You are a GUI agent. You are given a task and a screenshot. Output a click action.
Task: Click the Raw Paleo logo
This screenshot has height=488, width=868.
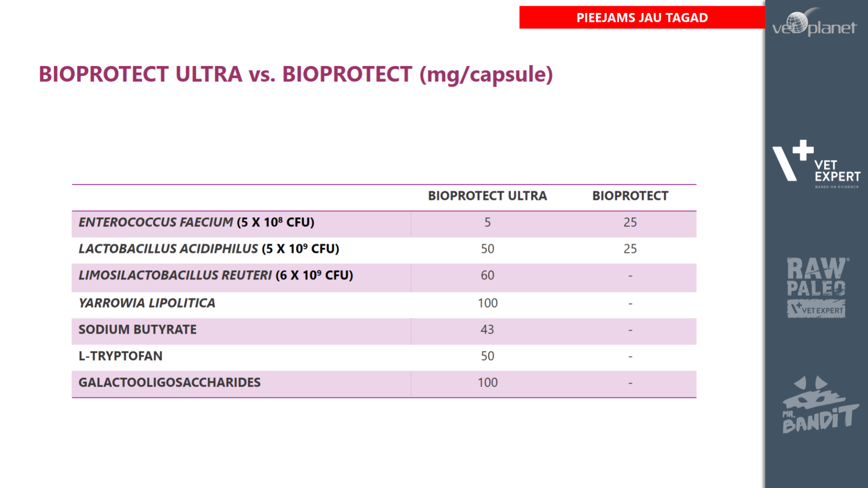point(816,288)
